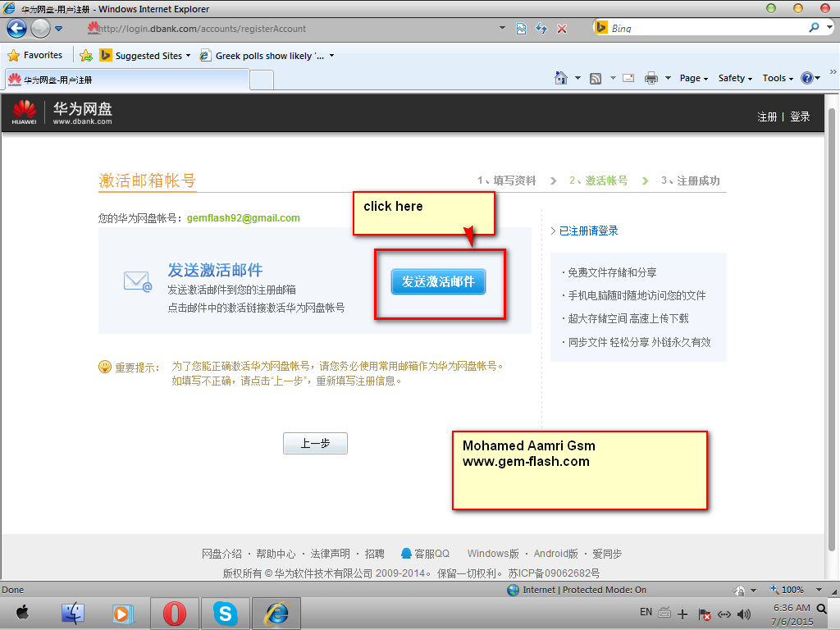This screenshot has height=630, width=840.
Task: Click the Refresh page icon
Action: 541,29
